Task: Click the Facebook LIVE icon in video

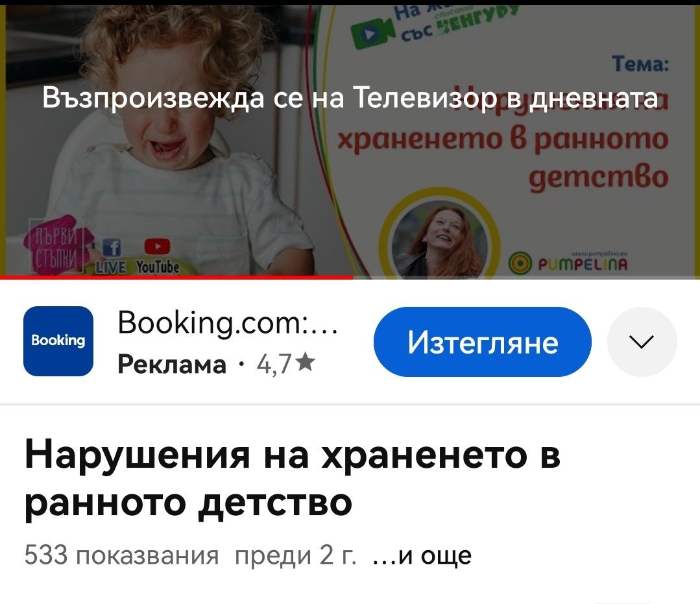Action: (x=112, y=256)
